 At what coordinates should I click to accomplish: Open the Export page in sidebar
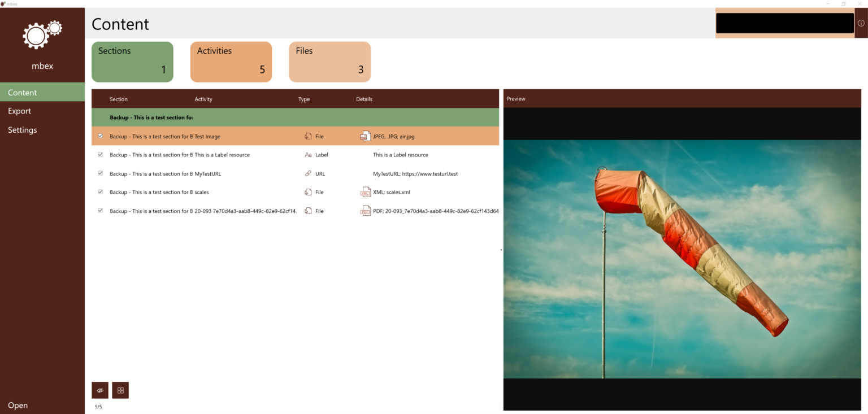(x=20, y=111)
